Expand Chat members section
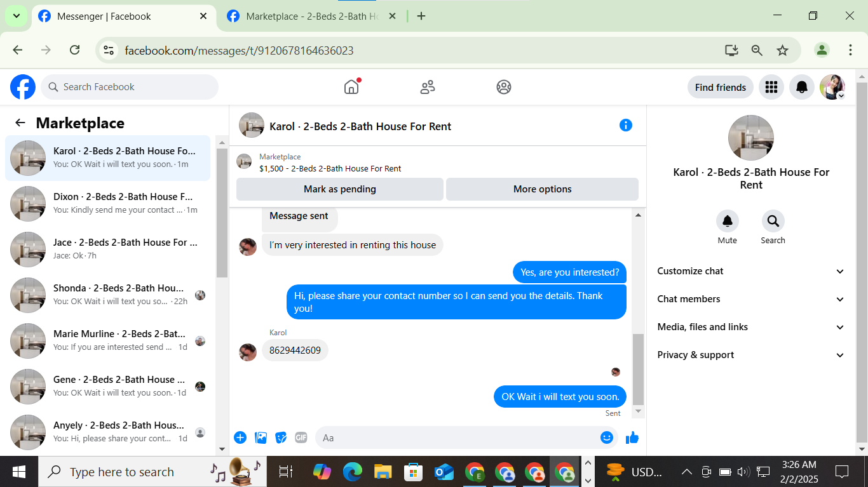868x487 pixels. point(751,299)
